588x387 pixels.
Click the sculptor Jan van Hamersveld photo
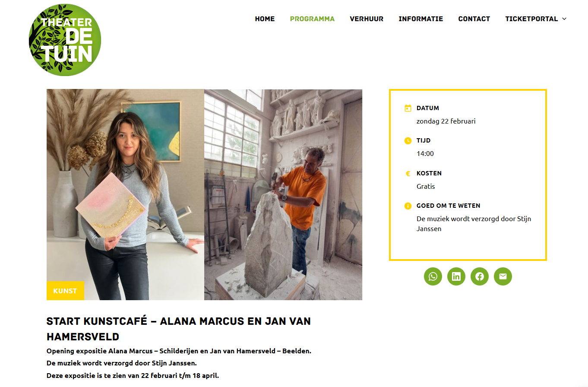pos(283,194)
